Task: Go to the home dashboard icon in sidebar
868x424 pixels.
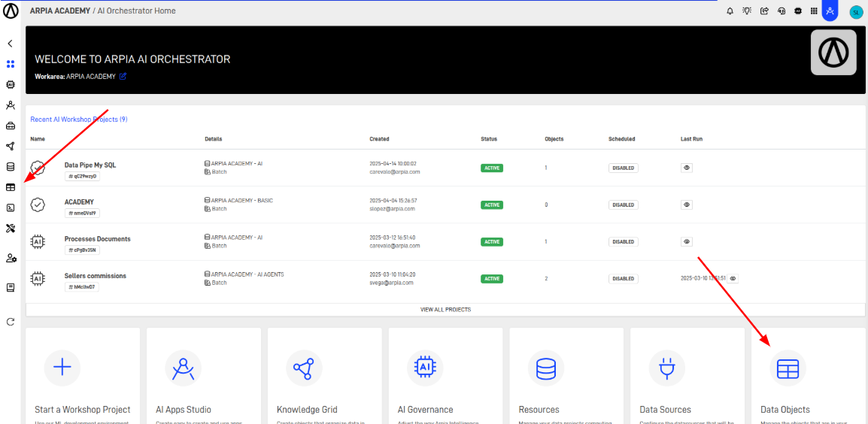Action: click(10, 64)
